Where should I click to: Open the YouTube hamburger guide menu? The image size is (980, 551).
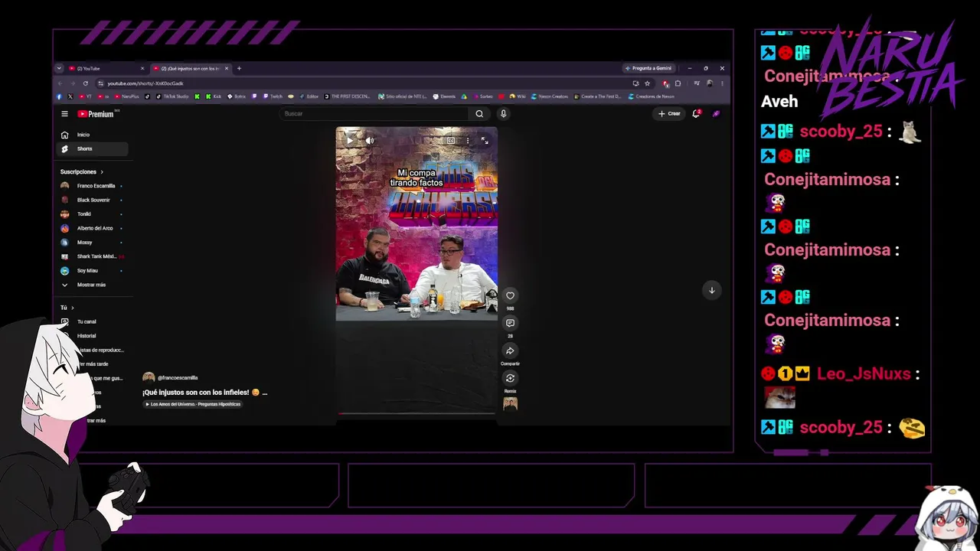[x=64, y=113]
